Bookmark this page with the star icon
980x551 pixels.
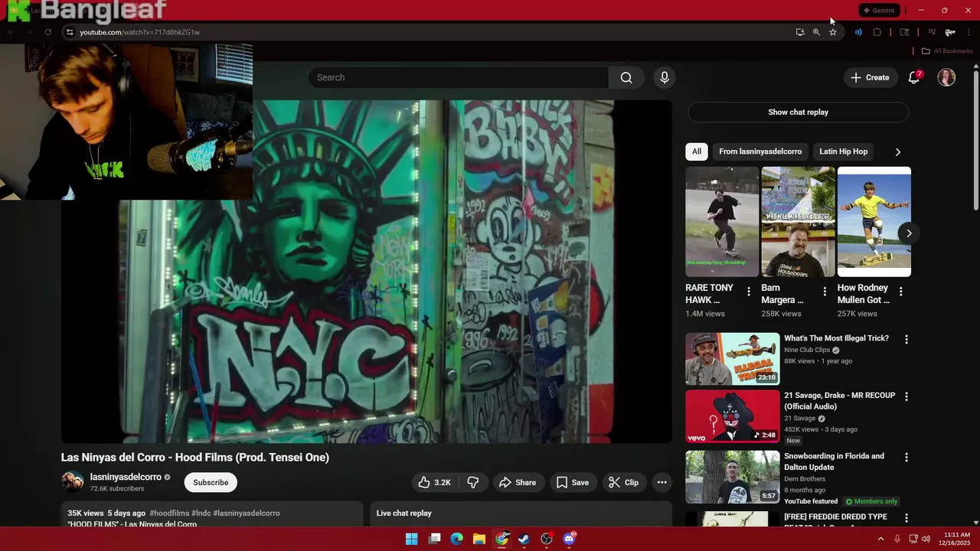click(x=833, y=32)
